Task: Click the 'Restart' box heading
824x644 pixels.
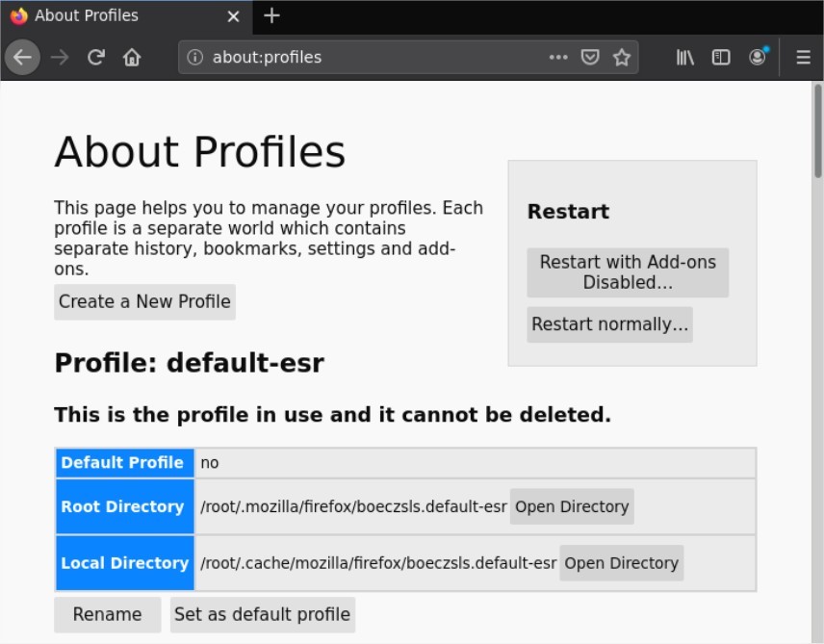Action: pyautogui.click(x=568, y=212)
